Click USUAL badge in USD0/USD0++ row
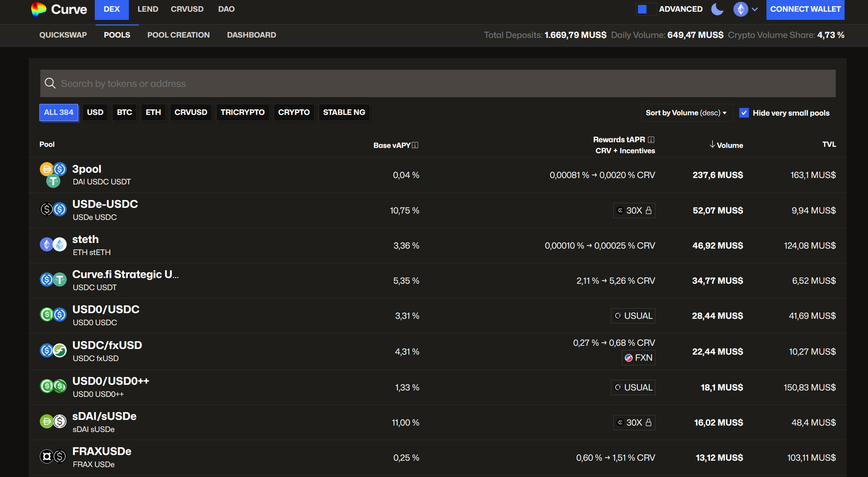This screenshot has height=477, width=868. click(x=633, y=387)
